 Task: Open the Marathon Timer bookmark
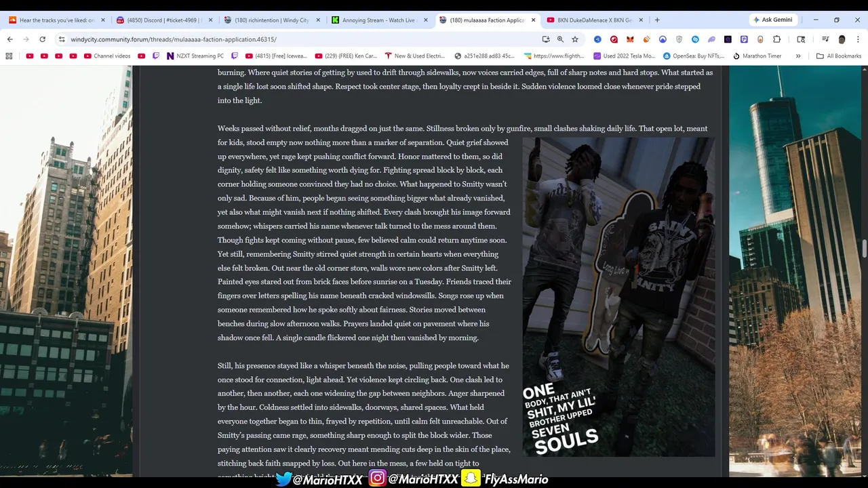tap(757, 56)
